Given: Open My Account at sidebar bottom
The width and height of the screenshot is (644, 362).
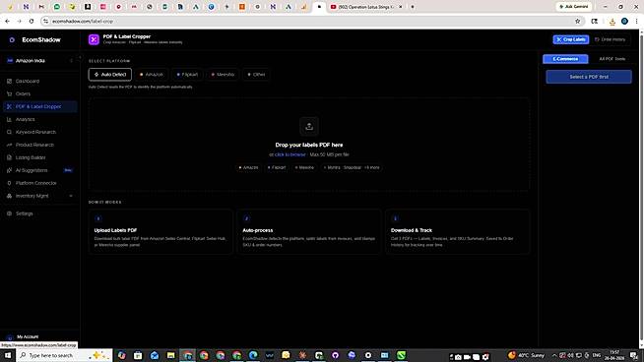Looking at the screenshot, I should (x=28, y=336).
